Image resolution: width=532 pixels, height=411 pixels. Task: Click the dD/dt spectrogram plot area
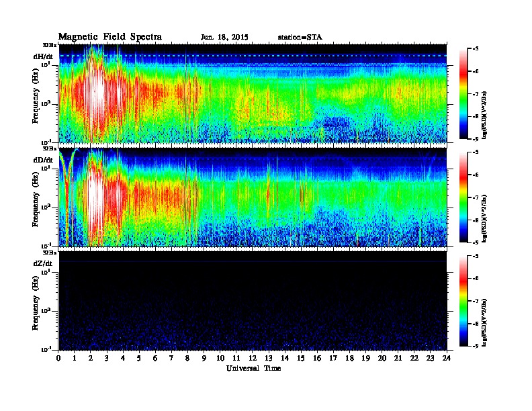253,197
